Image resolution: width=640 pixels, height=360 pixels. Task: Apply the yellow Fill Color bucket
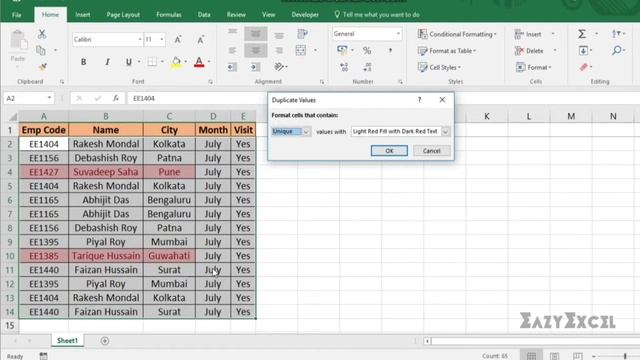[x=176, y=62]
